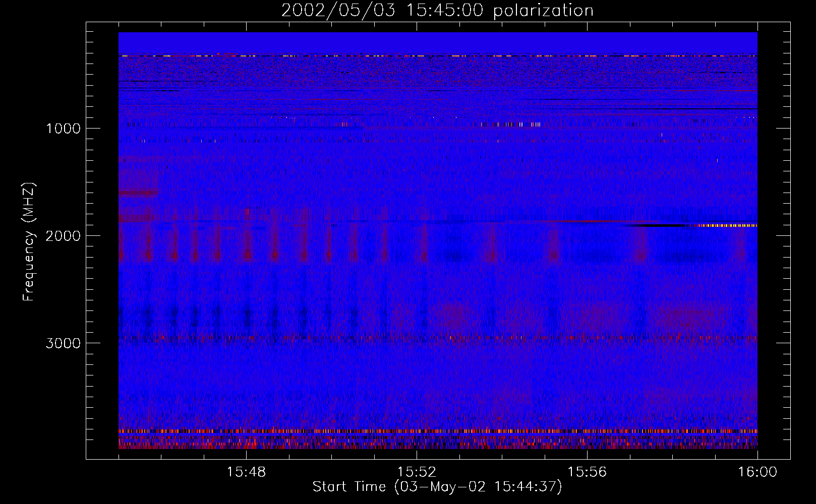Click the '15:48' time axis label

click(246, 472)
